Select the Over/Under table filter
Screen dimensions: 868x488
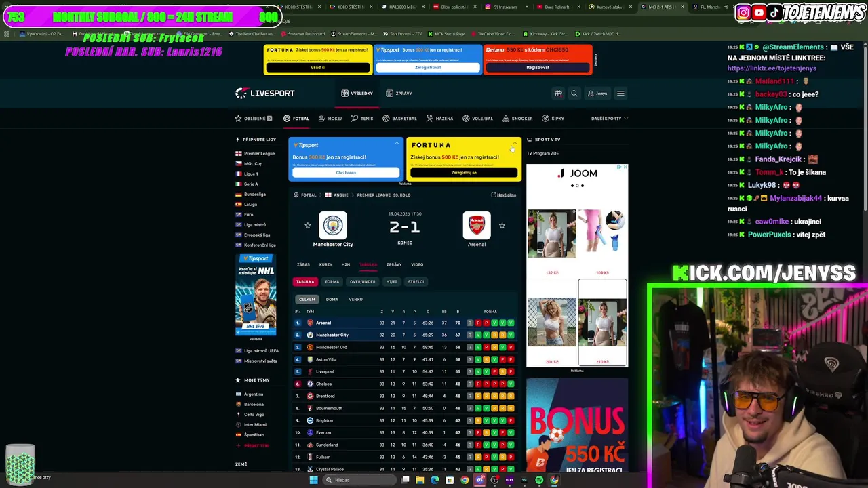click(363, 282)
